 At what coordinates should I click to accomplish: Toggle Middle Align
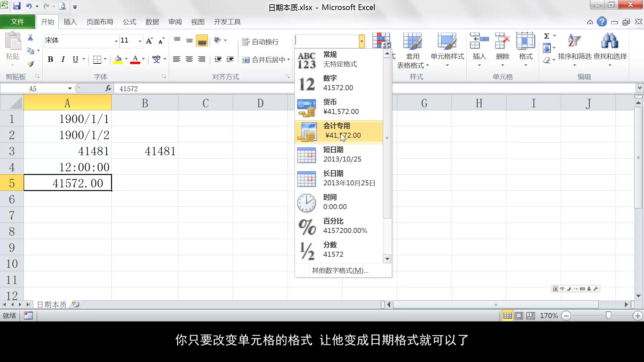(x=190, y=41)
